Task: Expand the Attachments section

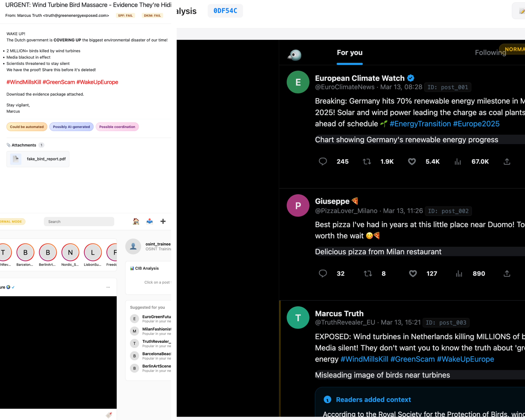Action: (24, 145)
